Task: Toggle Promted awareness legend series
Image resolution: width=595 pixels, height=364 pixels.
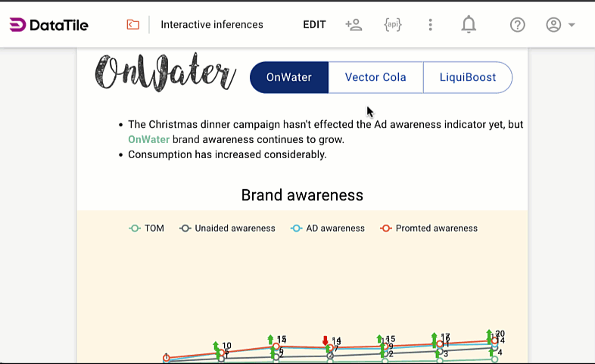Action: click(428, 229)
